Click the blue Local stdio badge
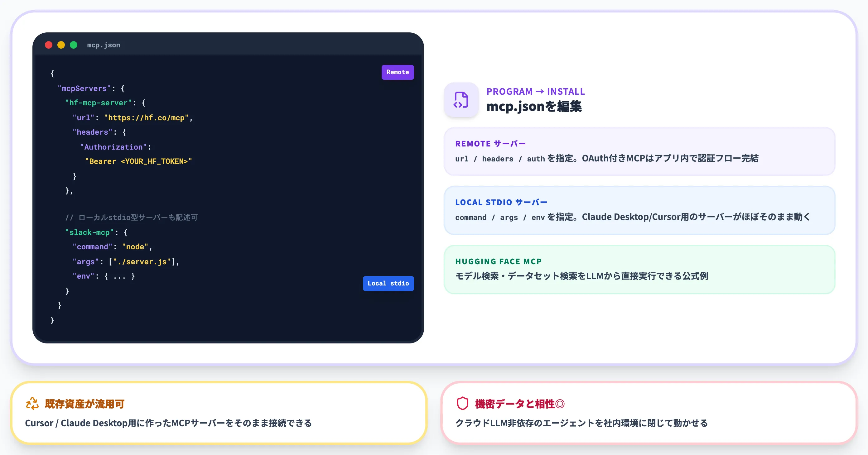This screenshot has width=868, height=455. [388, 283]
